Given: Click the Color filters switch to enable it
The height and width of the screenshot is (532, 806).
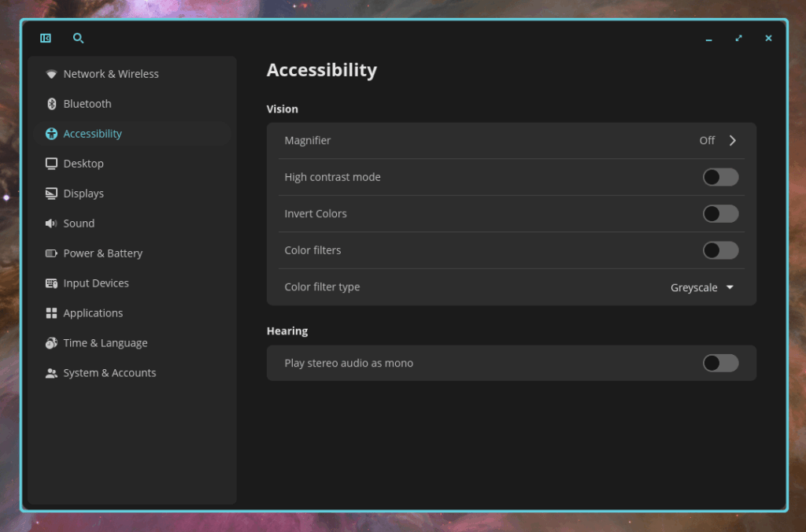Looking at the screenshot, I should [x=720, y=249].
